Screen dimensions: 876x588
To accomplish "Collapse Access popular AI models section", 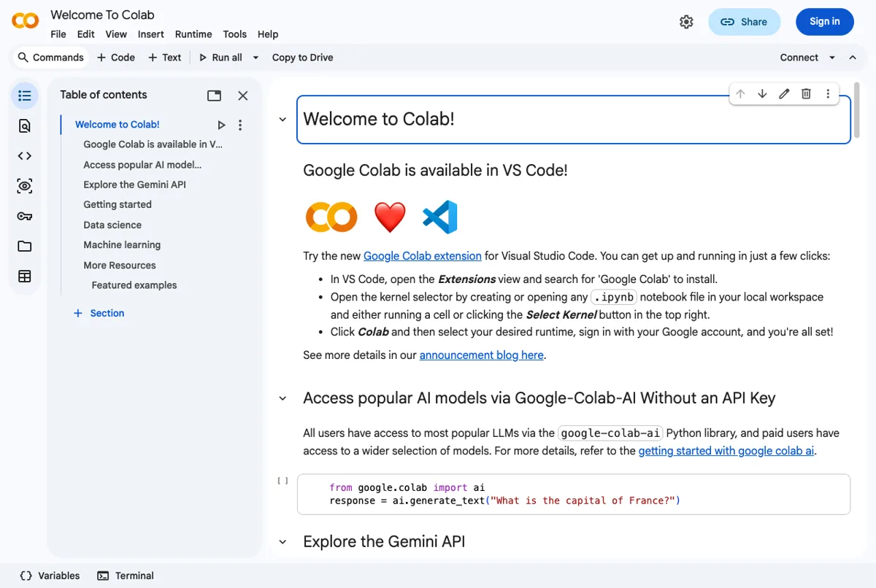I will point(283,398).
